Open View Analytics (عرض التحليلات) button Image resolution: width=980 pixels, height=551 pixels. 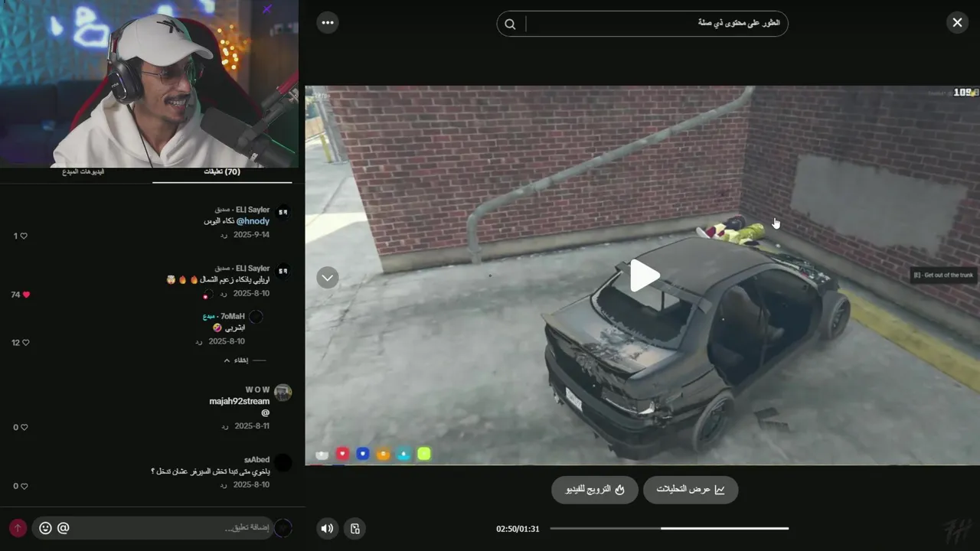point(691,490)
